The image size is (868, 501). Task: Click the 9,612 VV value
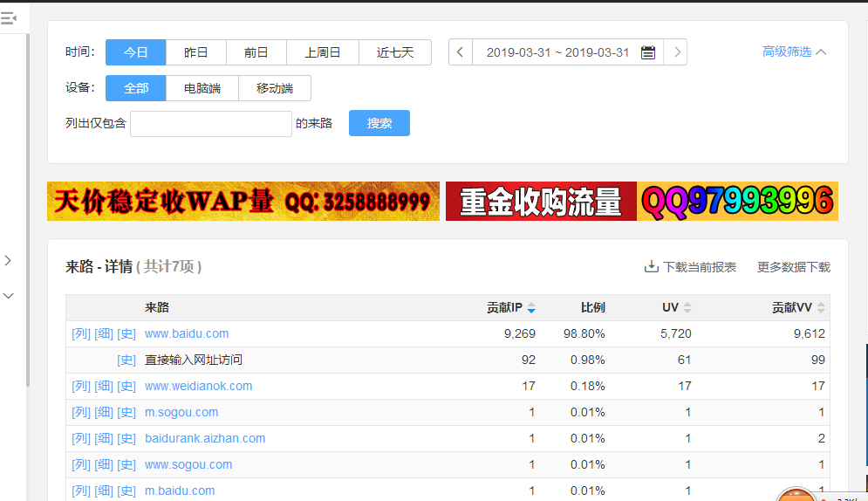pos(810,333)
